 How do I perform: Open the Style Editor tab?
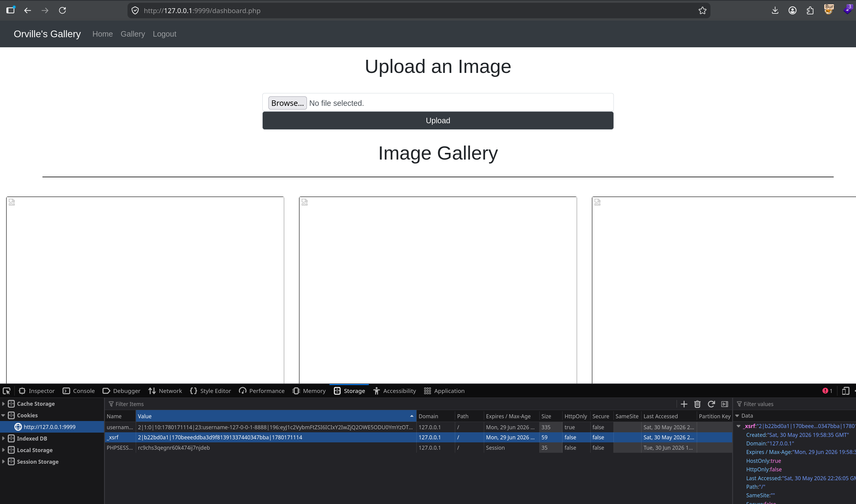click(x=210, y=391)
